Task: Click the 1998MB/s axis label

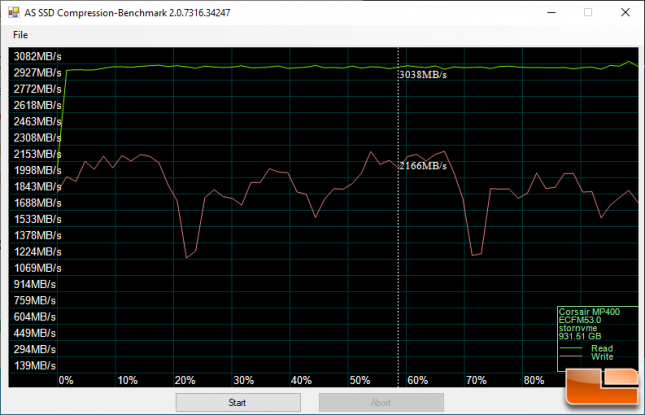Action: point(37,170)
